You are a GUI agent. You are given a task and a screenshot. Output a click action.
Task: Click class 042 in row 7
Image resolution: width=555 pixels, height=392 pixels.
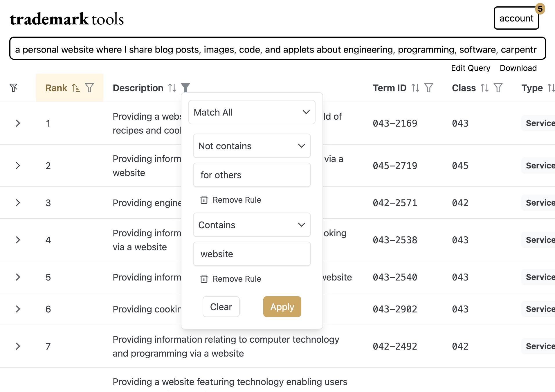460,346
